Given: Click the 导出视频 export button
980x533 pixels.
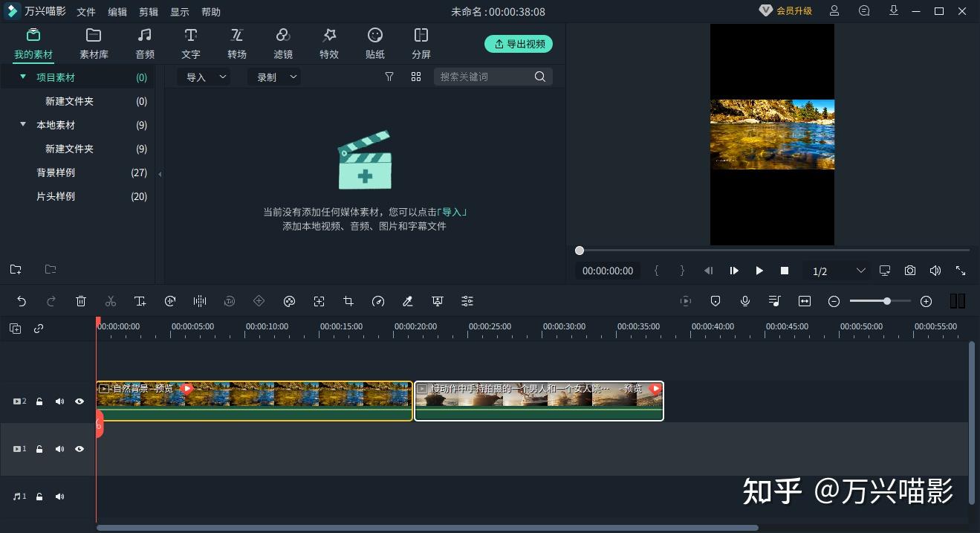Looking at the screenshot, I should click(x=519, y=44).
